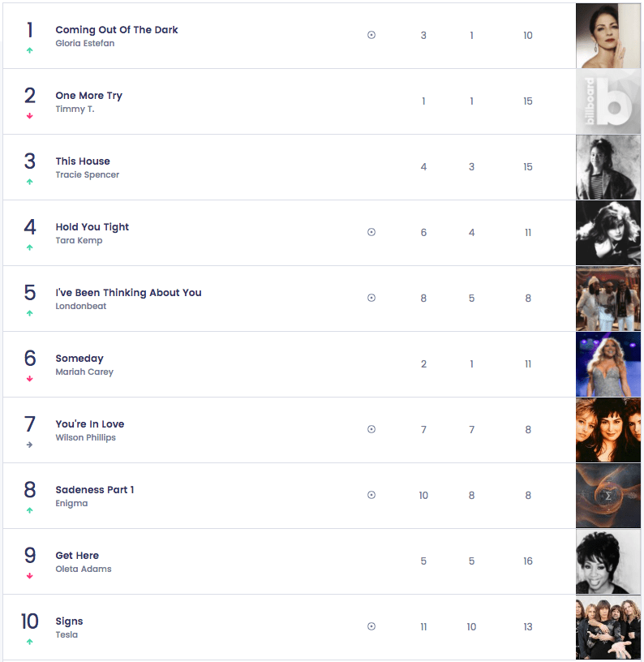This screenshot has width=644, height=662.
Task: Open the song title Someday
Action: tap(79, 359)
